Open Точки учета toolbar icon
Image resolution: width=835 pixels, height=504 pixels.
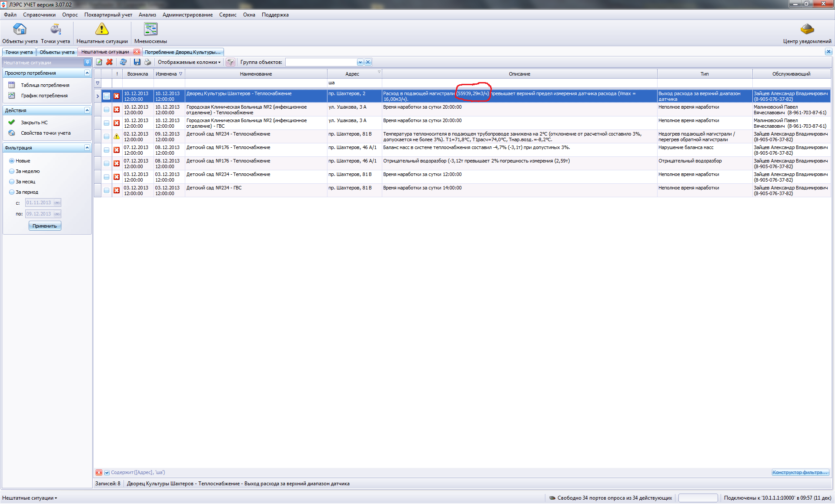click(x=55, y=33)
